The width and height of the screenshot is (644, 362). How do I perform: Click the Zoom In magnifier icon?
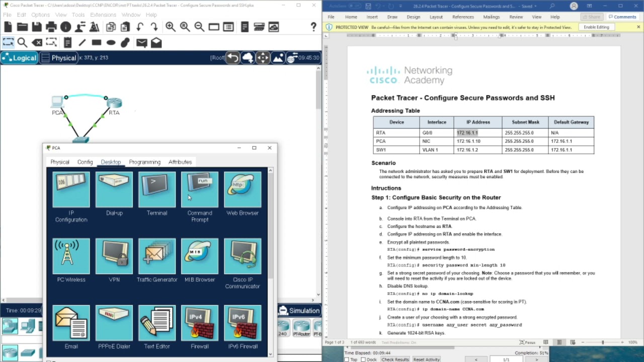pos(171,27)
